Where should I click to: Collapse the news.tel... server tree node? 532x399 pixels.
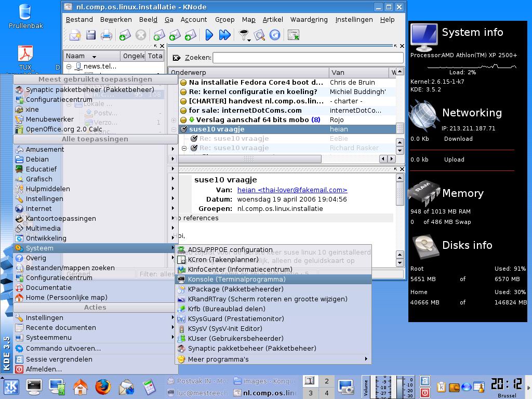(x=69, y=66)
